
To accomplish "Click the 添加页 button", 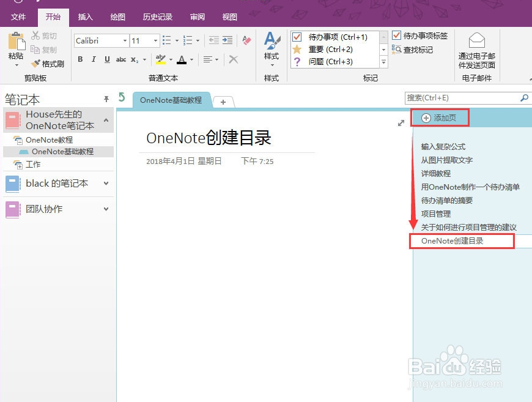I will coord(440,118).
